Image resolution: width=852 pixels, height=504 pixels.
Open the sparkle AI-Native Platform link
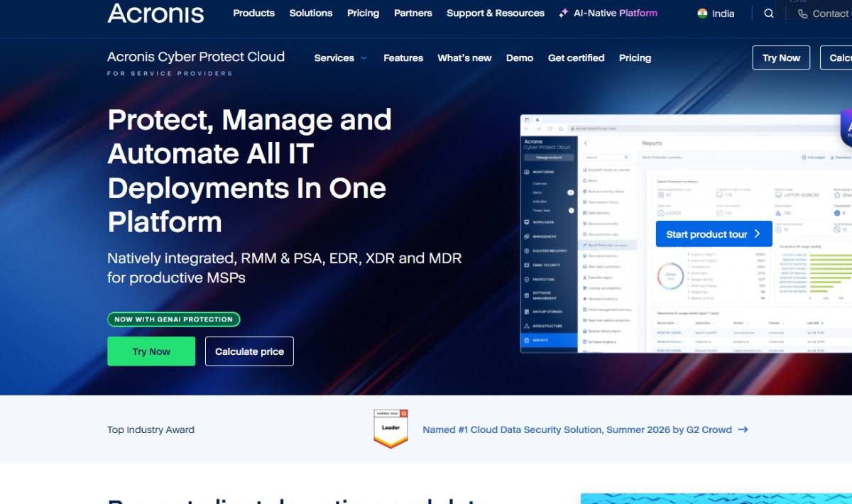[x=608, y=13]
